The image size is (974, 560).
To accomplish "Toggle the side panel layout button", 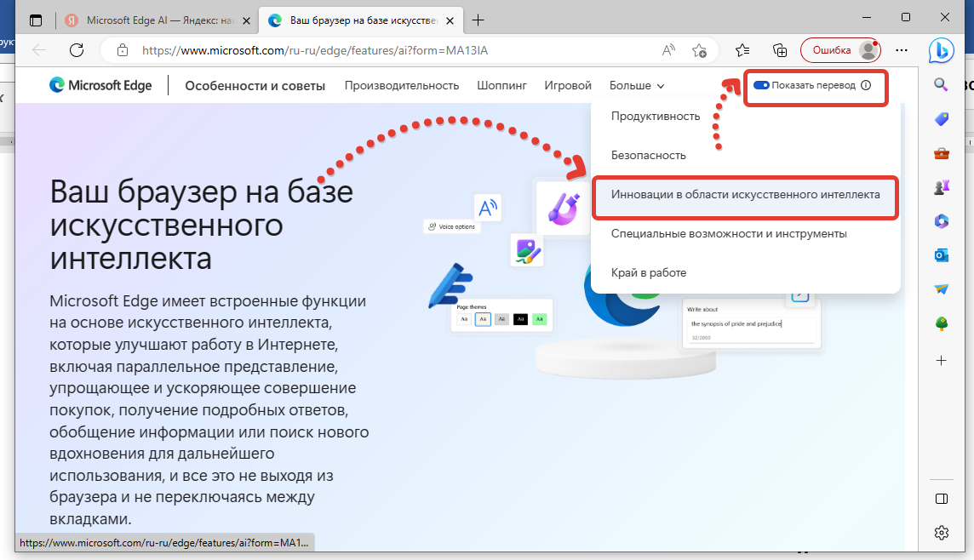I will 941,500.
